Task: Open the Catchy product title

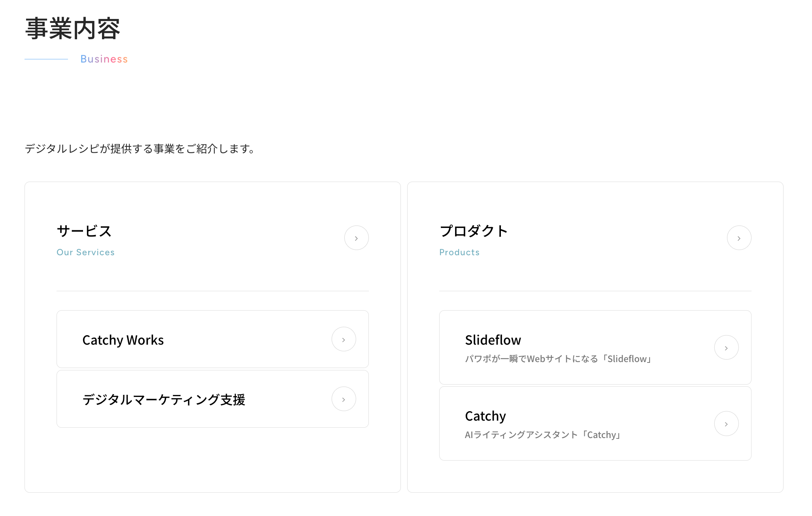Action: tap(485, 416)
